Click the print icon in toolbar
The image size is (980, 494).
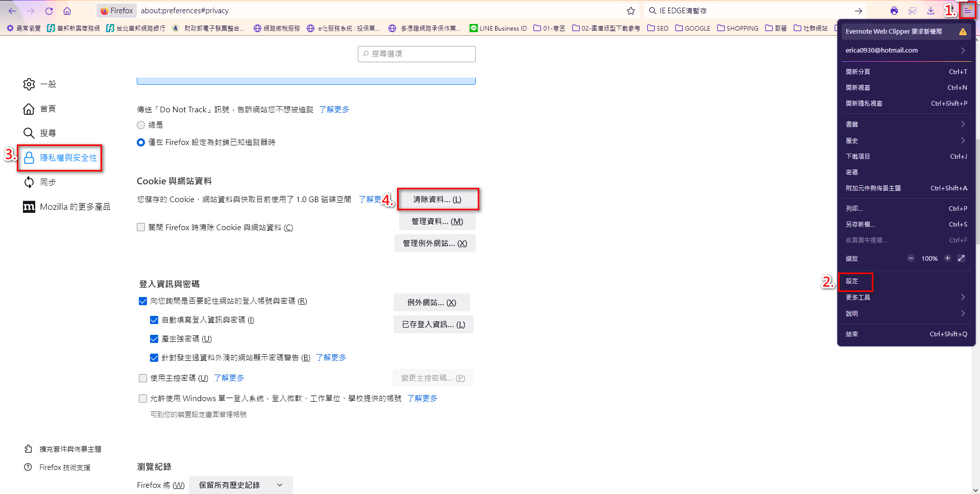point(894,11)
